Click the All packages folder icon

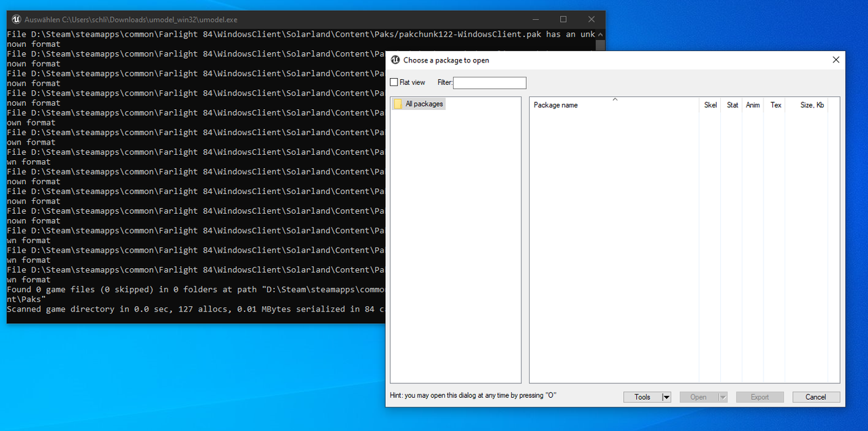pyautogui.click(x=398, y=104)
